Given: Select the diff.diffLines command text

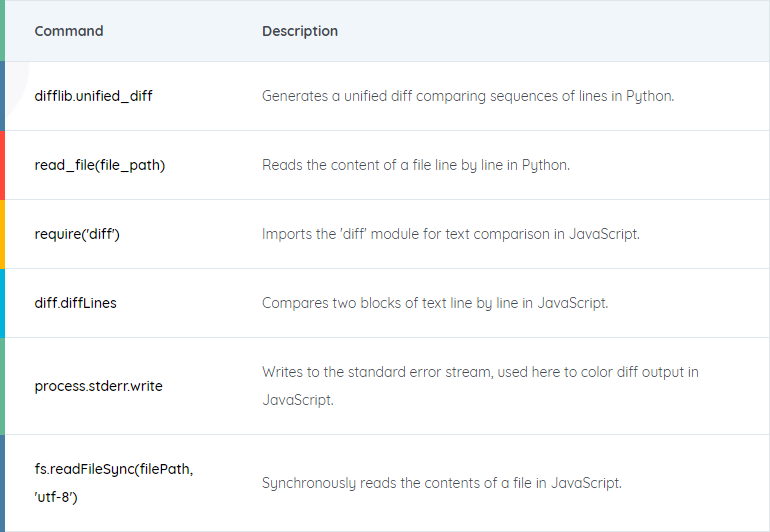Looking at the screenshot, I should (76, 303).
